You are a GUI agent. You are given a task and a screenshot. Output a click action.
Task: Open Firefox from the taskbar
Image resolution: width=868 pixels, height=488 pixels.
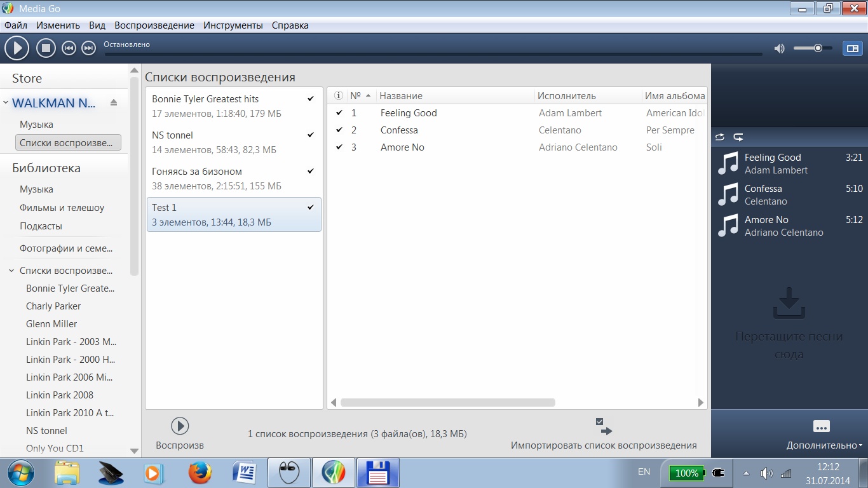199,473
